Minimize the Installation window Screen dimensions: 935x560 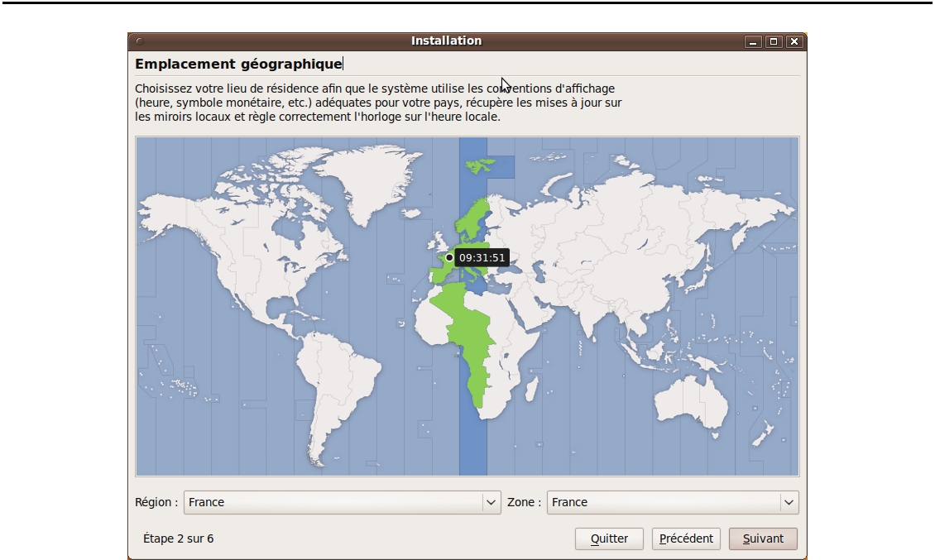[752, 41]
